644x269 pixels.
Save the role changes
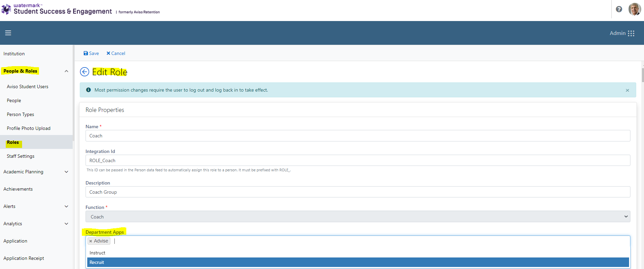pyautogui.click(x=91, y=53)
